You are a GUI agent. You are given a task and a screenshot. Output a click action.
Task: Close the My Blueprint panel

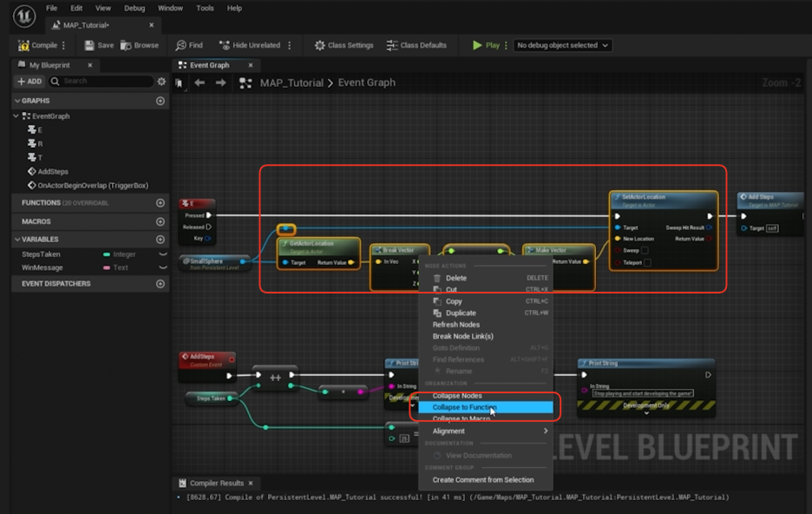click(90, 65)
